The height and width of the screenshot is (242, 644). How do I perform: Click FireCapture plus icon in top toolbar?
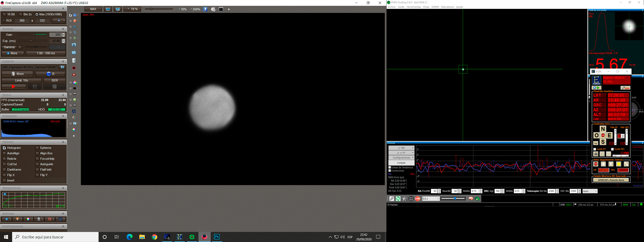229,9
